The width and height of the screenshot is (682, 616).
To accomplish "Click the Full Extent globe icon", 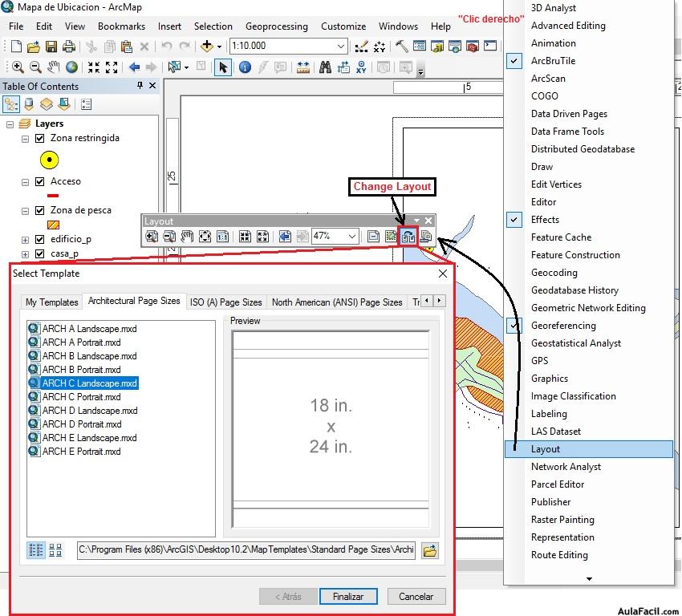I will point(71,67).
